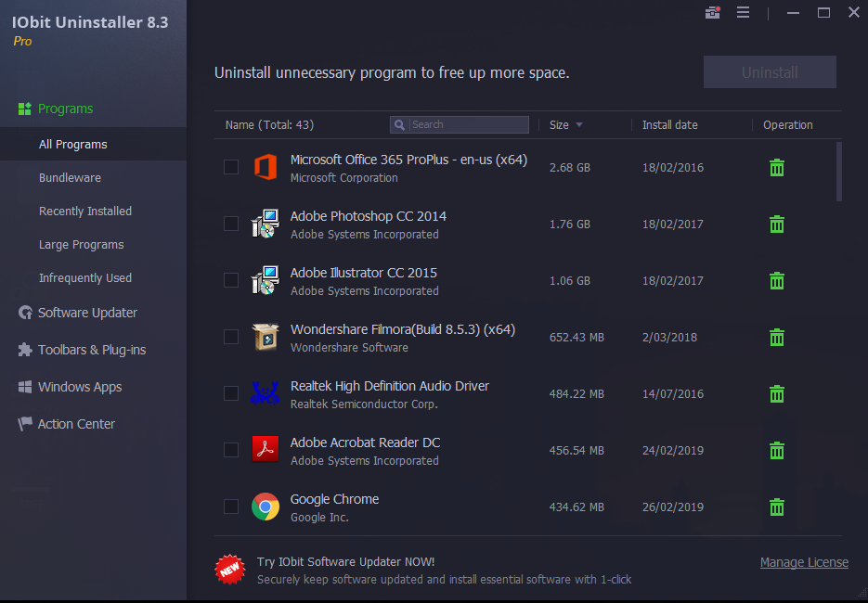Check the Realtek High Definition Audio checkbox
This screenshot has height=603, width=868.
(231, 393)
